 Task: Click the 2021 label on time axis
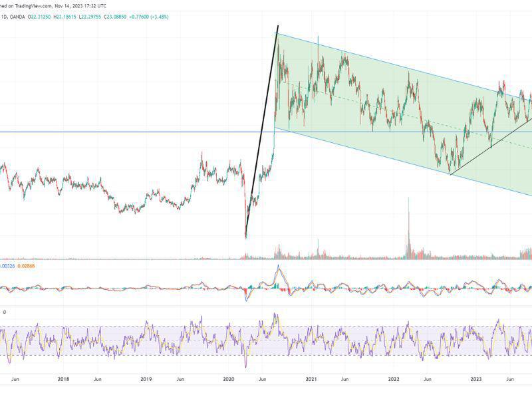[311, 379]
